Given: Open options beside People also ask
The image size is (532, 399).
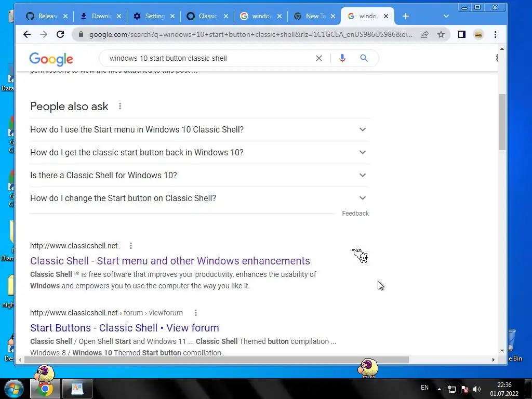Looking at the screenshot, I should pos(120,106).
